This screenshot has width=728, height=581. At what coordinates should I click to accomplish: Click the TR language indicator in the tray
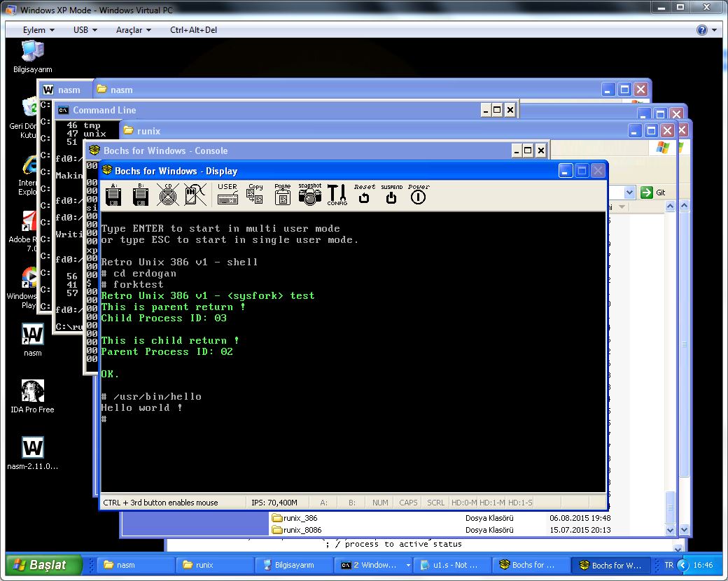pyautogui.click(x=668, y=565)
